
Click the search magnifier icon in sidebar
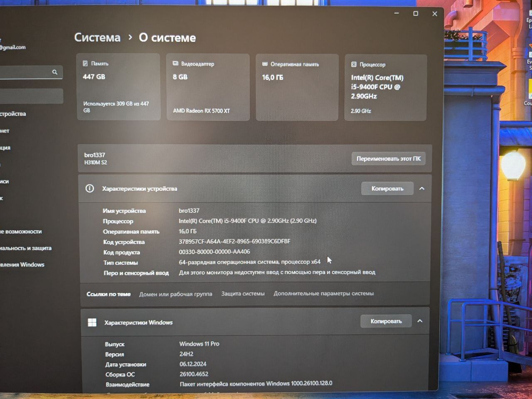click(54, 72)
